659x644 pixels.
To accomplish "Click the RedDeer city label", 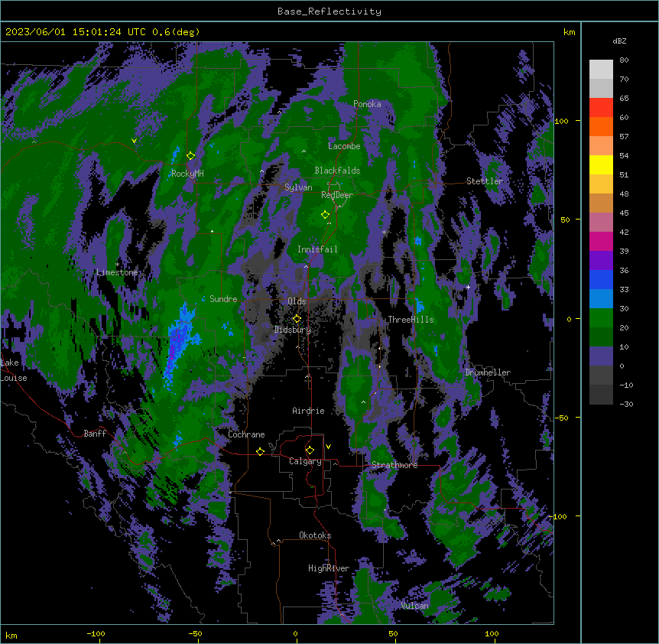I will tap(337, 195).
